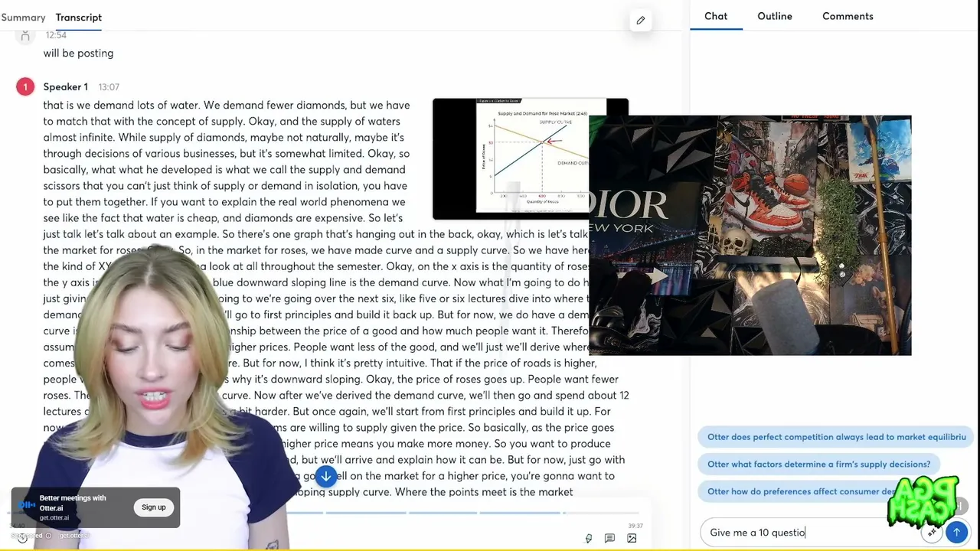Viewport: 980px width, 551px height.
Task: Choose suggestion about a firm's supply decisions
Action: click(x=819, y=464)
